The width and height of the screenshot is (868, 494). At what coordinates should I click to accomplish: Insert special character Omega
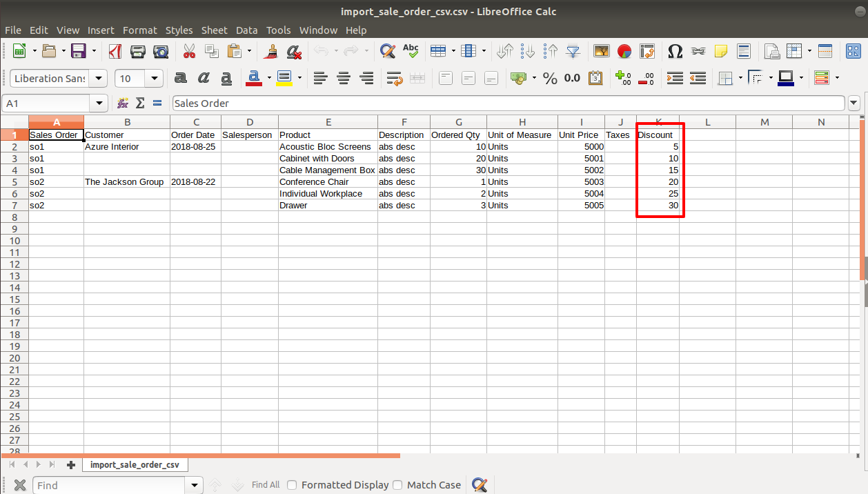click(x=675, y=51)
